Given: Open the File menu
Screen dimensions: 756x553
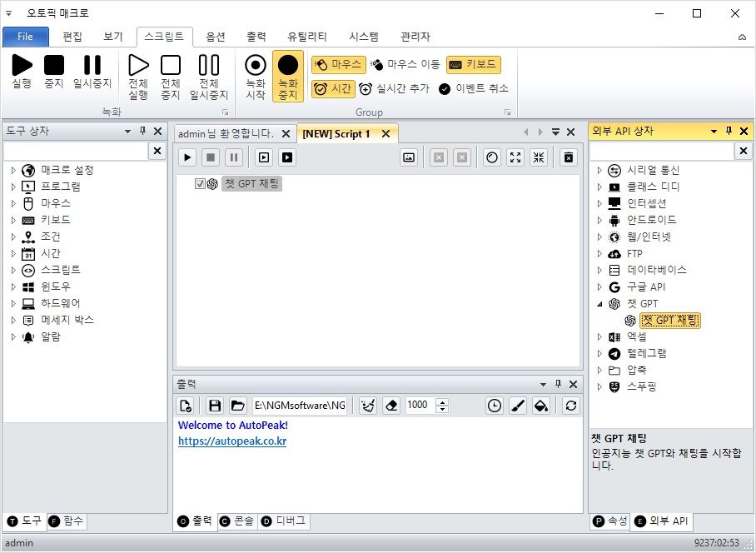Looking at the screenshot, I should (26, 37).
